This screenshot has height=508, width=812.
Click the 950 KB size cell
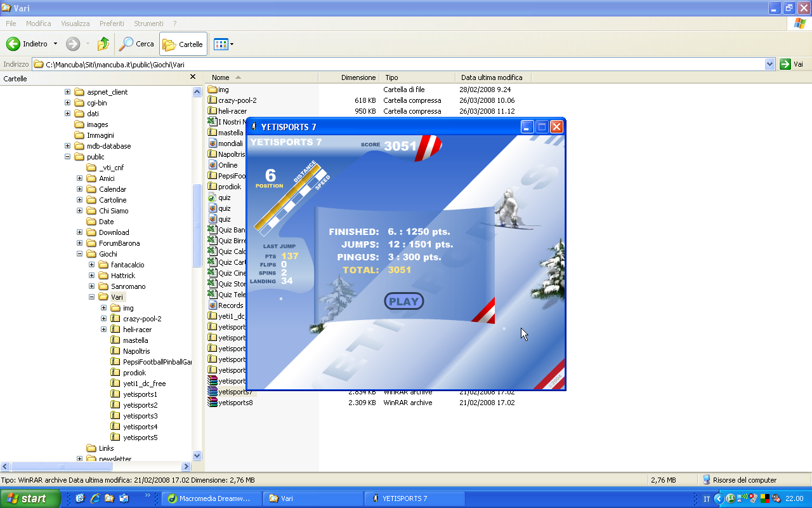(x=365, y=111)
